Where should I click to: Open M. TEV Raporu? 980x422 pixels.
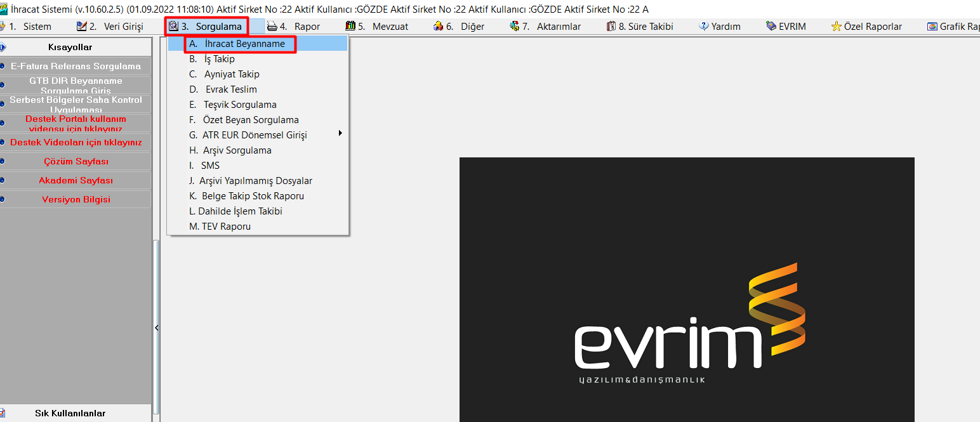258,227
